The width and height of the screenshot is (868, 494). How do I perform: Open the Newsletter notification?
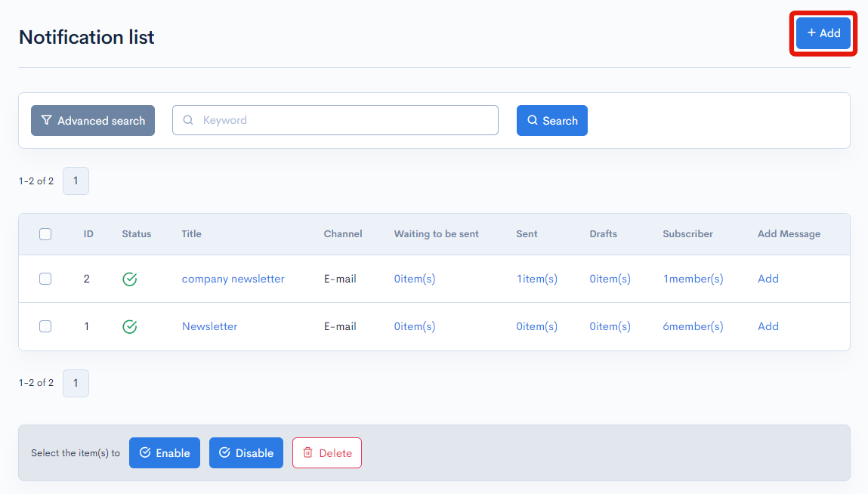coord(209,326)
